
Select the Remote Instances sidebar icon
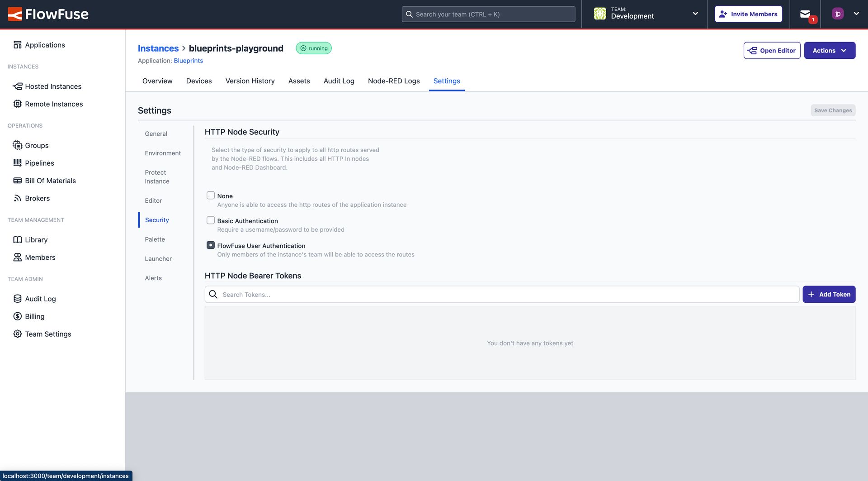tap(17, 104)
